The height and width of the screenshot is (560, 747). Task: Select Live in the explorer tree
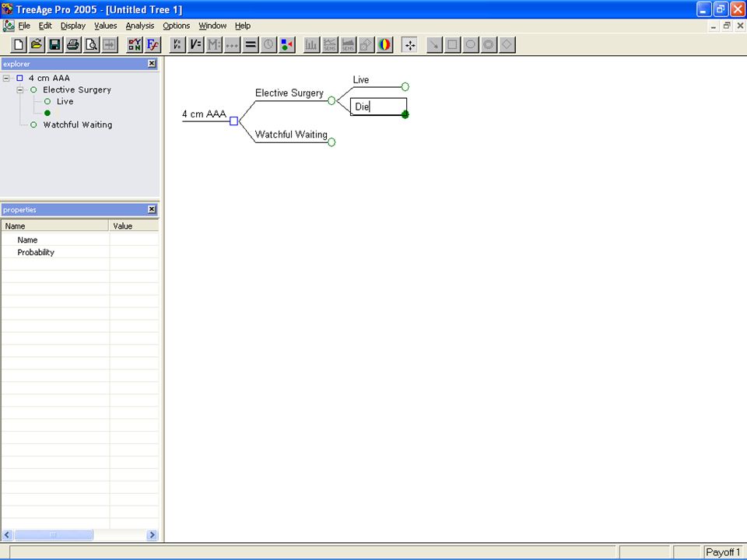coord(65,101)
